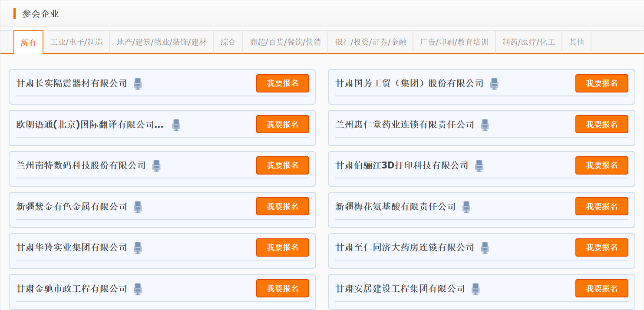
Task: Click microphone icon beside 欧朗语通(北京)国际翻译有限公司
Action: (x=176, y=125)
